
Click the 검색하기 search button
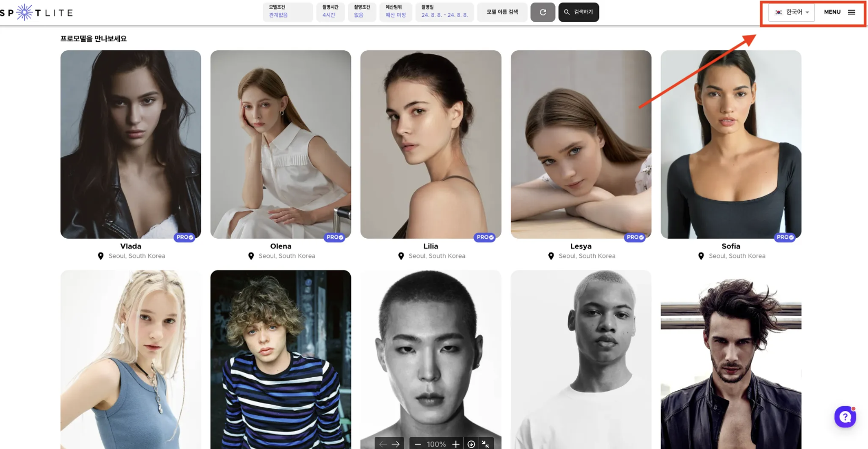point(578,12)
